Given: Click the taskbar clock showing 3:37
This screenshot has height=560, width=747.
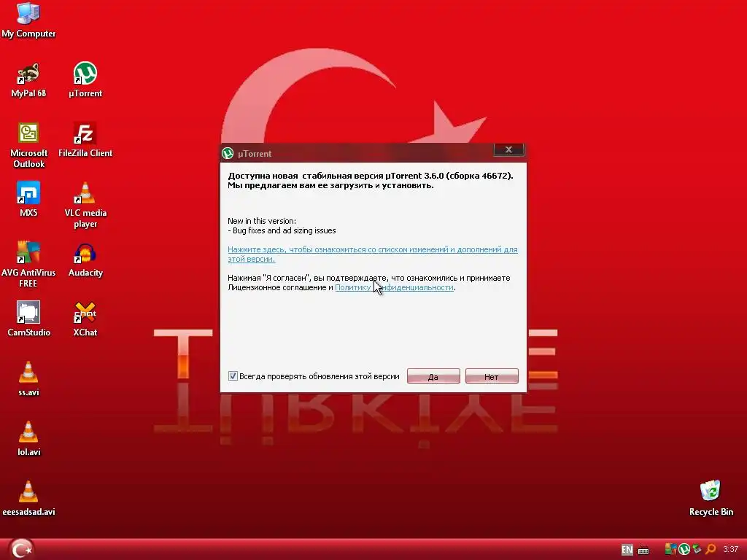Looking at the screenshot, I should (x=730, y=550).
